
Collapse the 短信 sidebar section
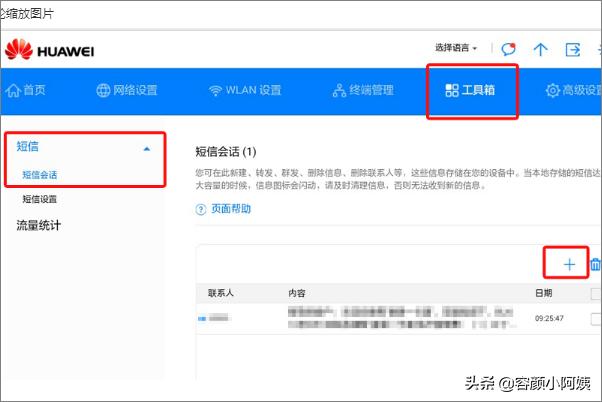click(147, 147)
